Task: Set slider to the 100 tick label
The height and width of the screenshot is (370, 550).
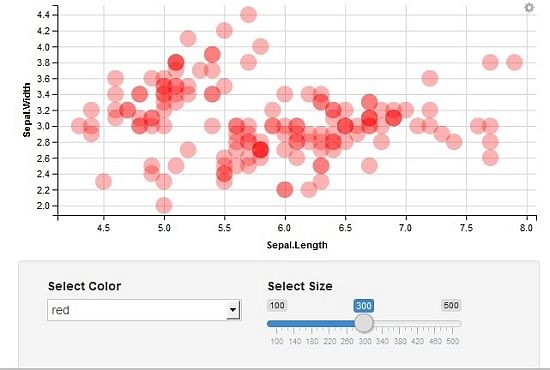Action: 276,341
